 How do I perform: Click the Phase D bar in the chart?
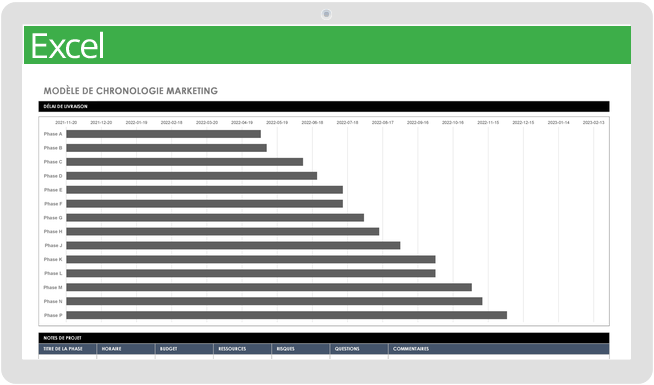pos(192,176)
